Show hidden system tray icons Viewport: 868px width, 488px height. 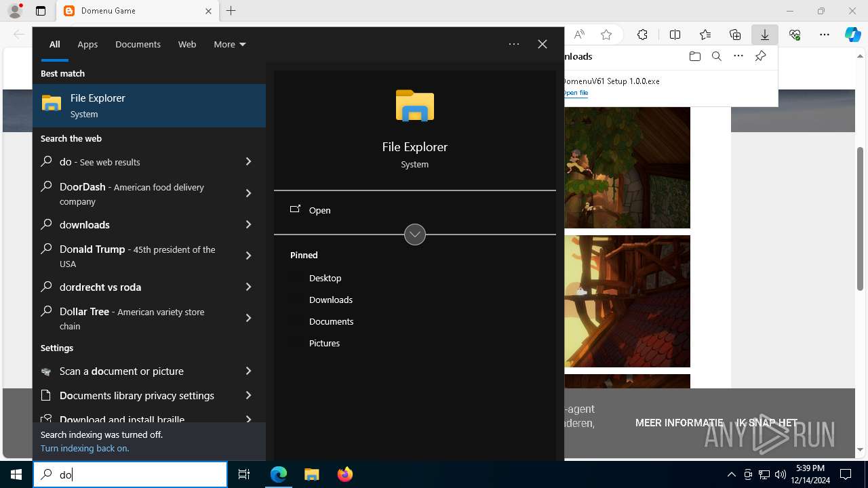coord(731,474)
